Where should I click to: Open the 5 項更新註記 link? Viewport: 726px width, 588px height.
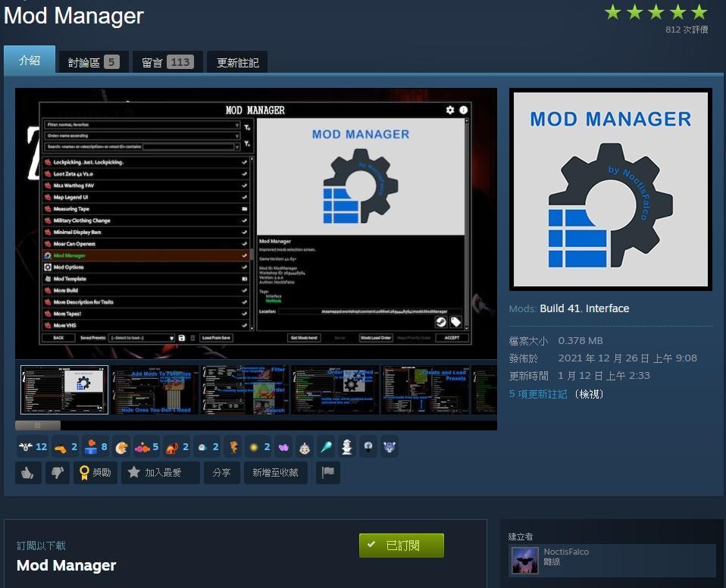pos(538,394)
